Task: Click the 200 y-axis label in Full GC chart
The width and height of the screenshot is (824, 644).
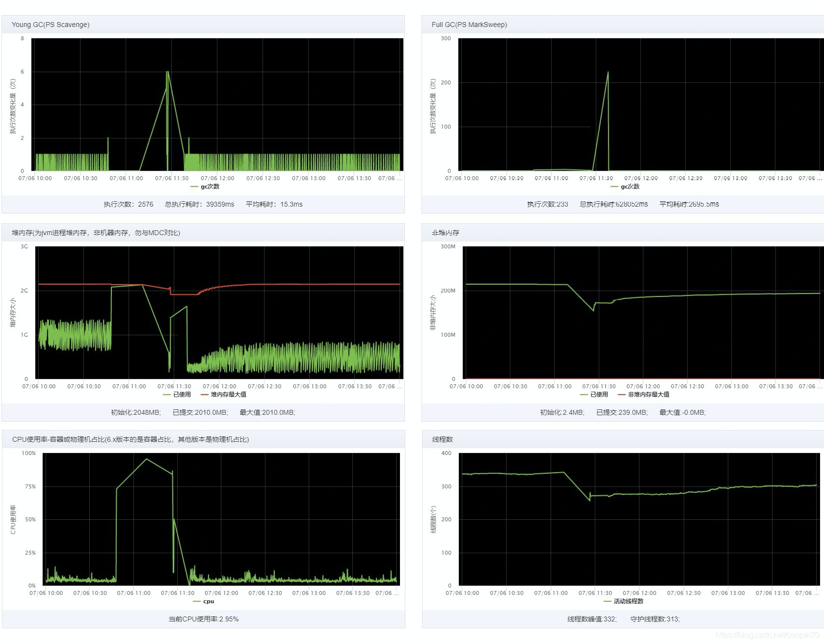Action: [446, 82]
